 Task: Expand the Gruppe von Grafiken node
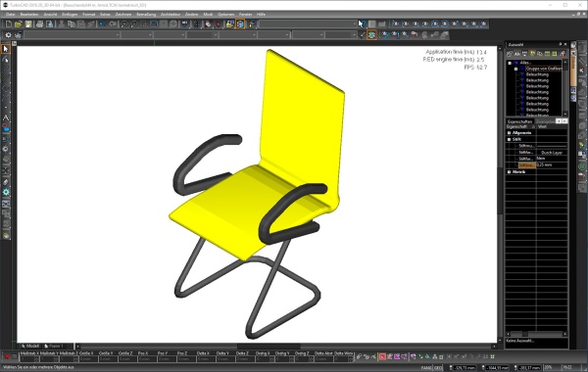coord(516,69)
